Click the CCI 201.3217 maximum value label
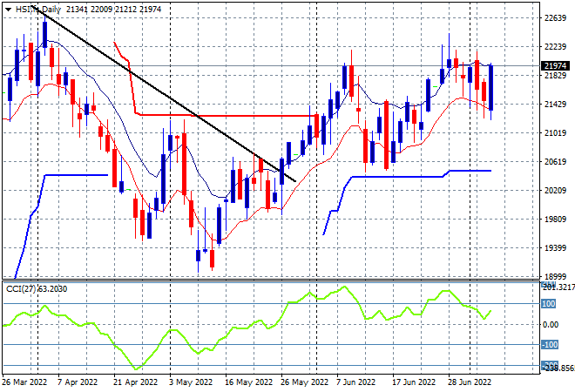This screenshot has width=575, height=392. click(x=558, y=287)
